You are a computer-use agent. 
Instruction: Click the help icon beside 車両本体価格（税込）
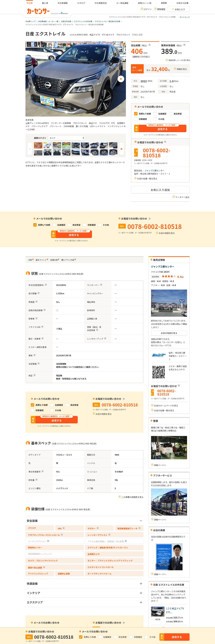coord(185,45)
